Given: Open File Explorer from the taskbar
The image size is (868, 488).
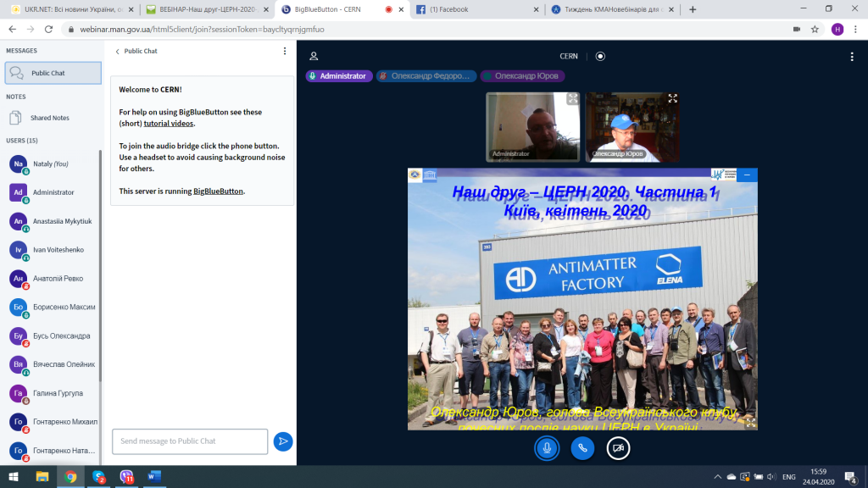Looking at the screenshot, I should pyautogui.click(x=42, y=476).
